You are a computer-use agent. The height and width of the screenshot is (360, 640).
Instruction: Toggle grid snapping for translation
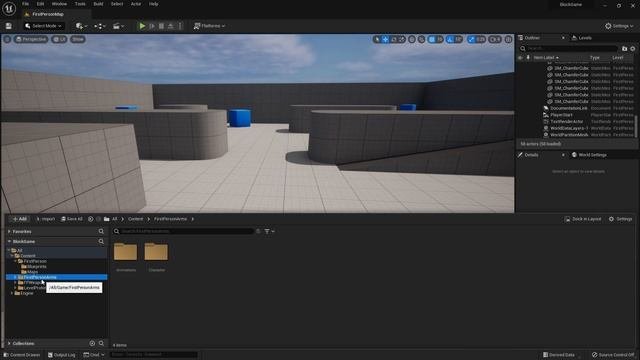click(432, 39)
